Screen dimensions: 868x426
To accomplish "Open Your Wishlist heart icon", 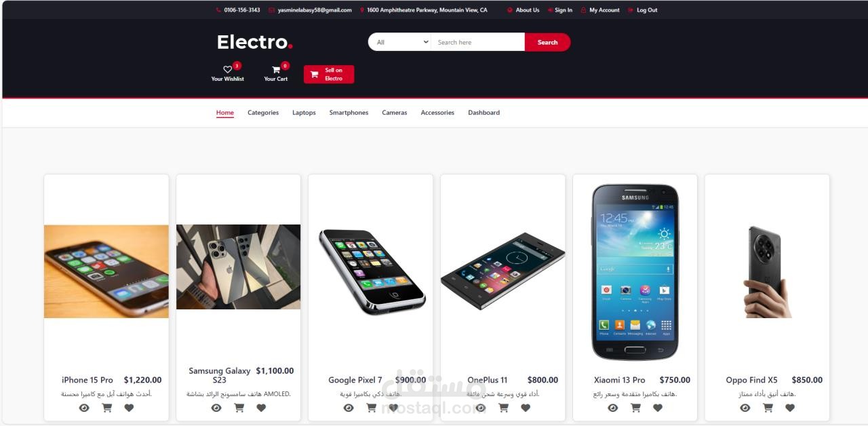I will 228,69.
